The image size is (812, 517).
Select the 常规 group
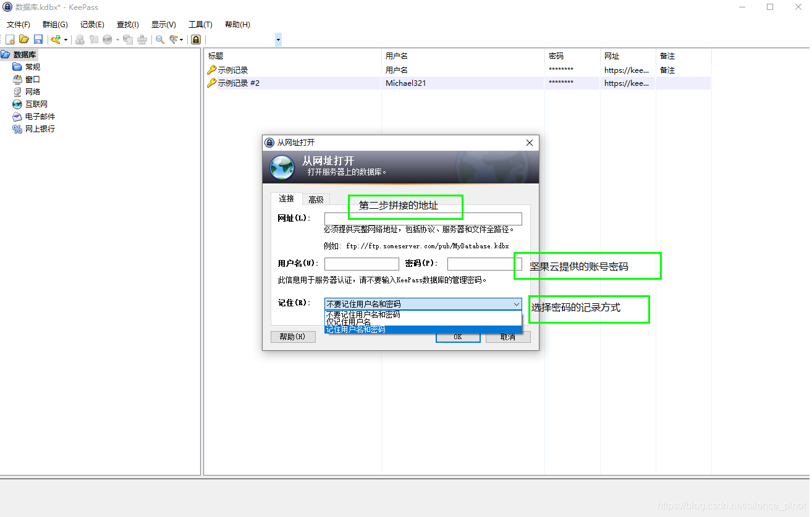coord(33,67)
